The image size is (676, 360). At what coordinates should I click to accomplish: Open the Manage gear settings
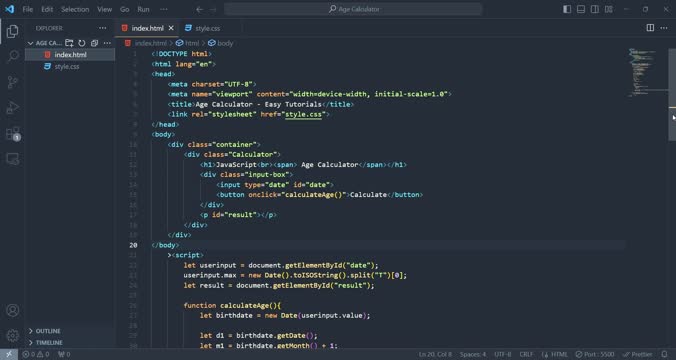click(13, 335)
